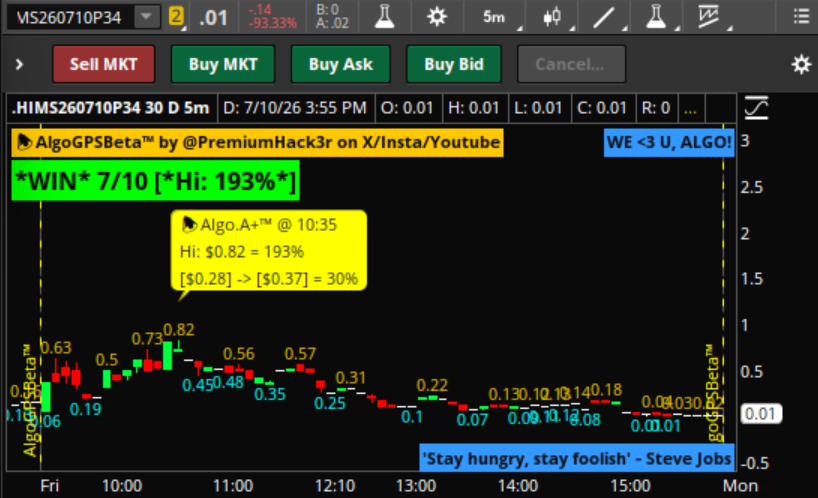
Task: Open the order buttons settings gear
Action: 801,65
